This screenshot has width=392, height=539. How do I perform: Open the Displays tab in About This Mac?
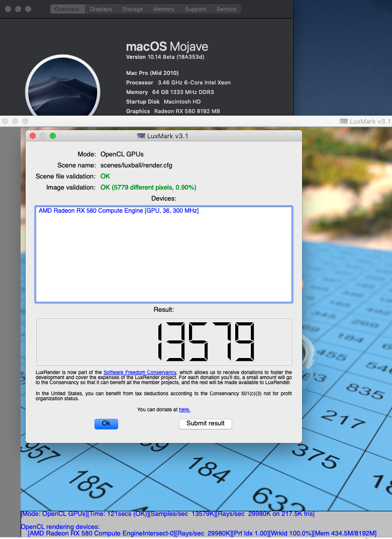tap(101, 9)
